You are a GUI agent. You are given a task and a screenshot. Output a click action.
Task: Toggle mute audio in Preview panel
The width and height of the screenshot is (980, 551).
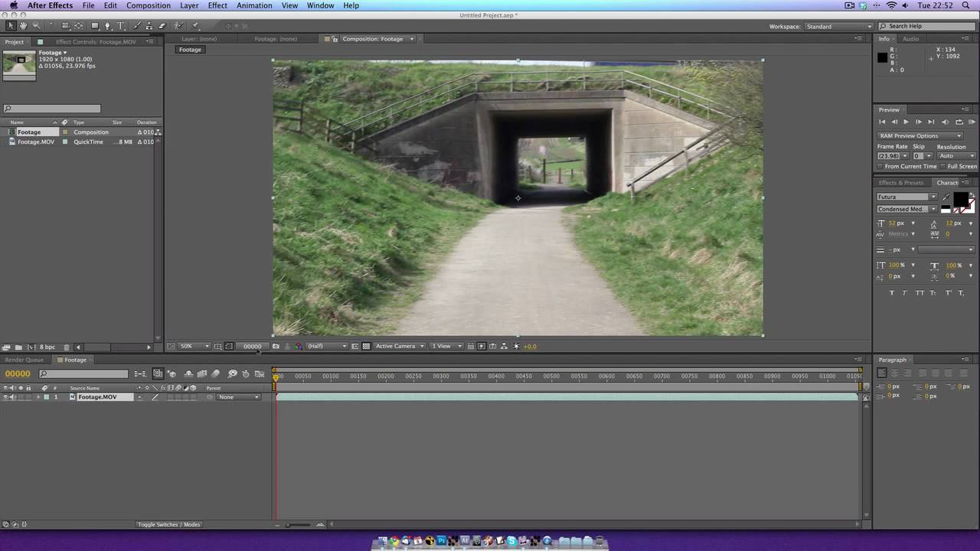(945, 122)
